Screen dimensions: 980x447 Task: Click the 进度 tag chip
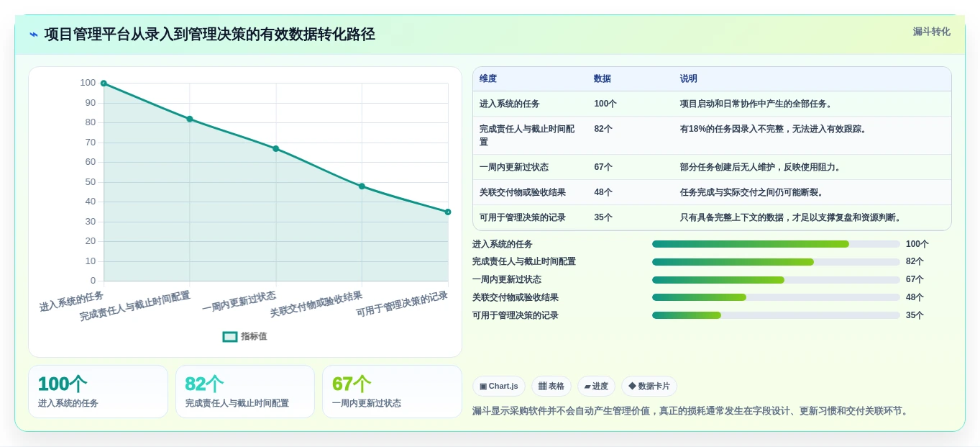pos(596,386)
